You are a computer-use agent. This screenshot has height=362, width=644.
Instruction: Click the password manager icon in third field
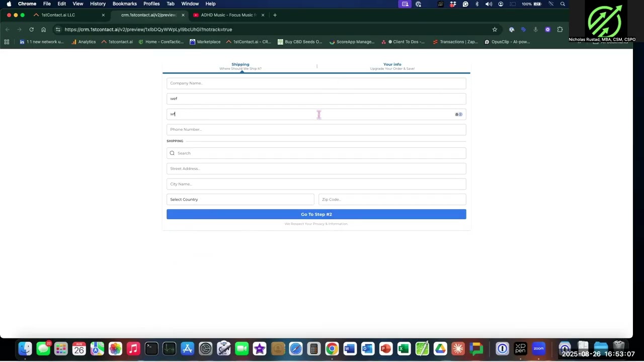tap(458, 114)
